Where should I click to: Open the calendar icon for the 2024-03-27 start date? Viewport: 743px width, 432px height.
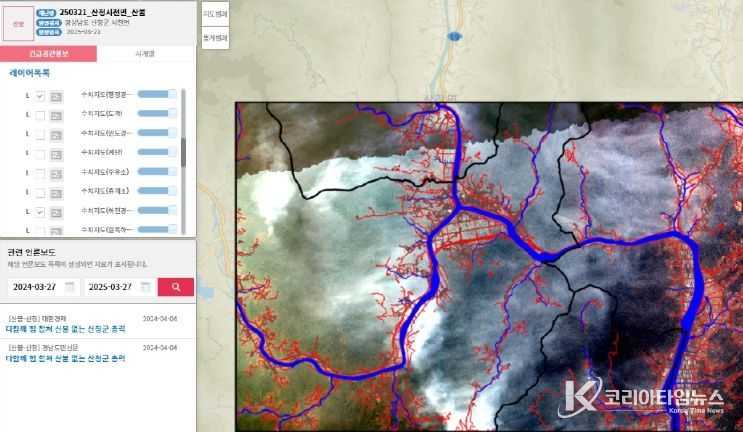click(x=70, y=287)
